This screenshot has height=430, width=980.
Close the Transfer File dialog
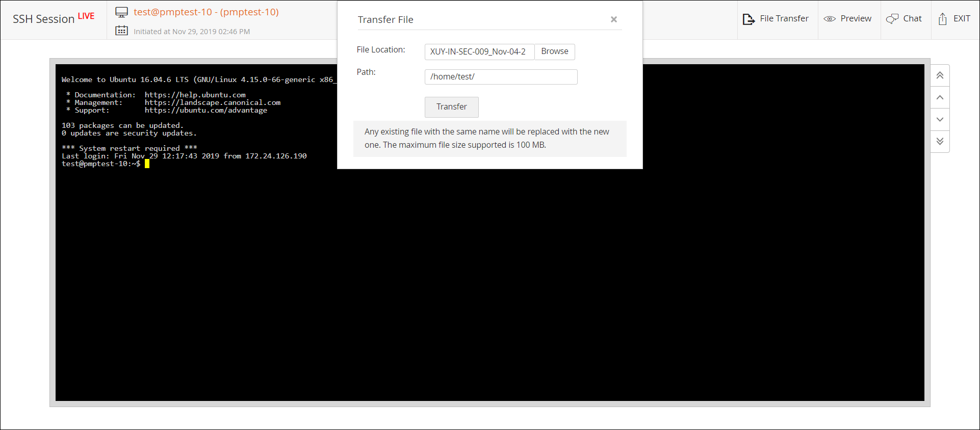pos(614,19)
